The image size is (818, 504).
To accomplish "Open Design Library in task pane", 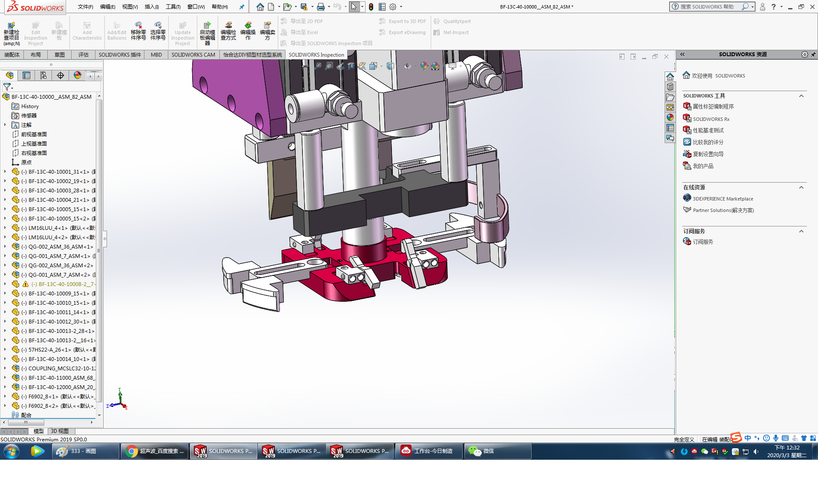I will coord(670,87).
